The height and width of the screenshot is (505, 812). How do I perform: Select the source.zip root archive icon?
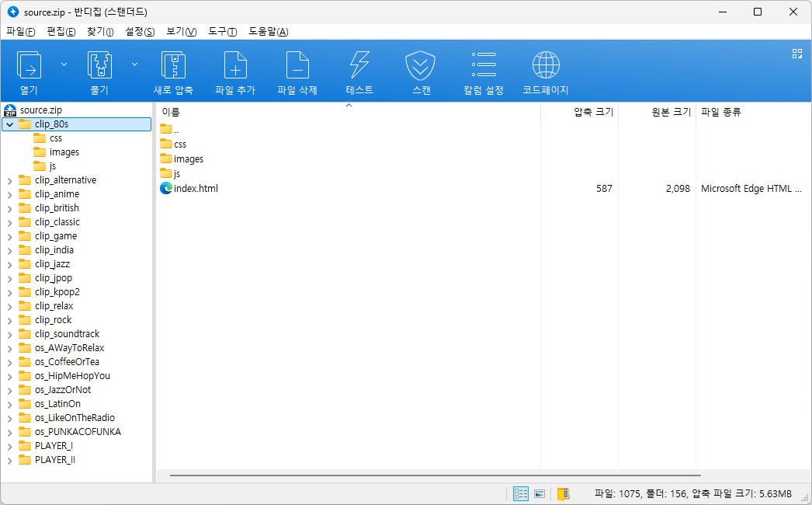(10, 110)
